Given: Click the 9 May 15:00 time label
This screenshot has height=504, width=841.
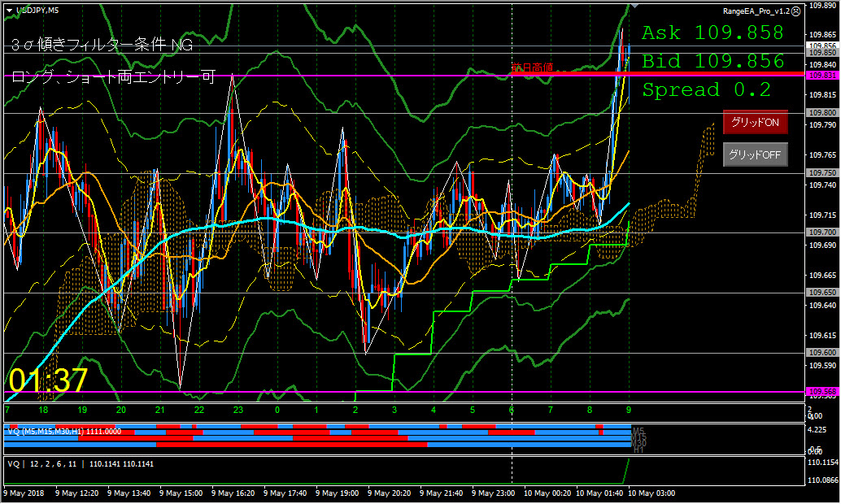Looking at the screenshot, I should tap(181, 493).
